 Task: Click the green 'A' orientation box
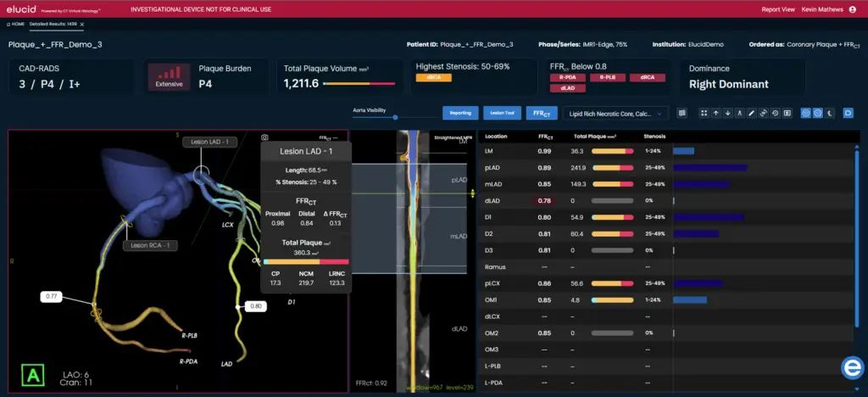click(33, 376)
